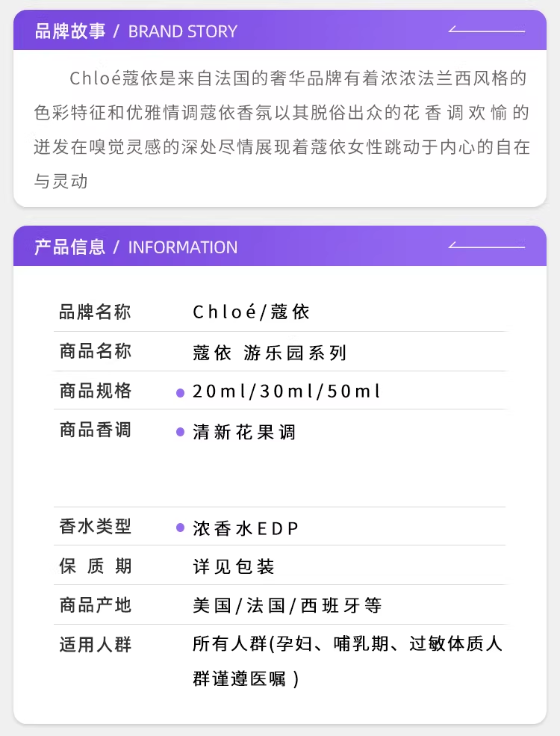Click the 20ml/30ml/50ml specification text
Screen dimensions: 560x736
coord(287,392)
